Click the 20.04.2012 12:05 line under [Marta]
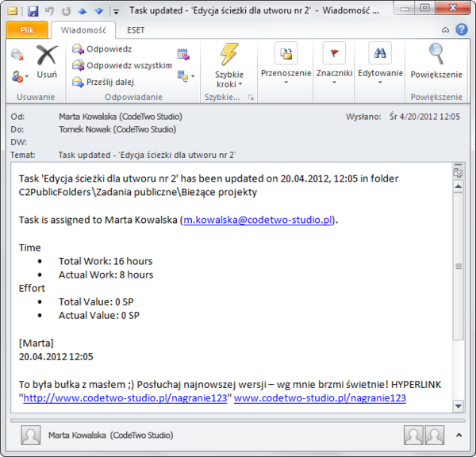This screenshot has height=457, width=476. pyautogui.click(x=56, y=357)
